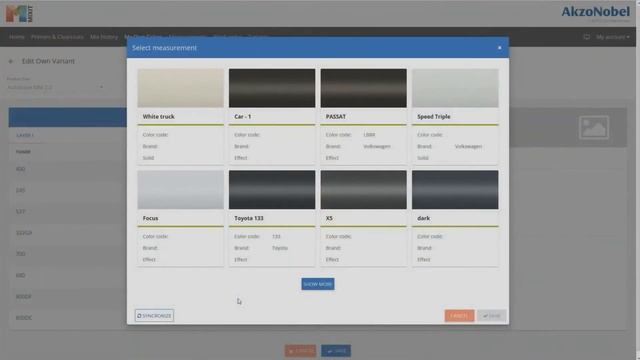
Task: Click the dark card title
Action: 424,218
